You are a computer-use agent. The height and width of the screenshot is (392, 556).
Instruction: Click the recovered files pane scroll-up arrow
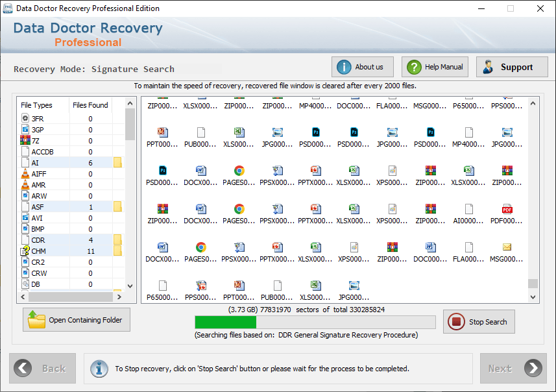pyautogui.click(x=533, y=103)
